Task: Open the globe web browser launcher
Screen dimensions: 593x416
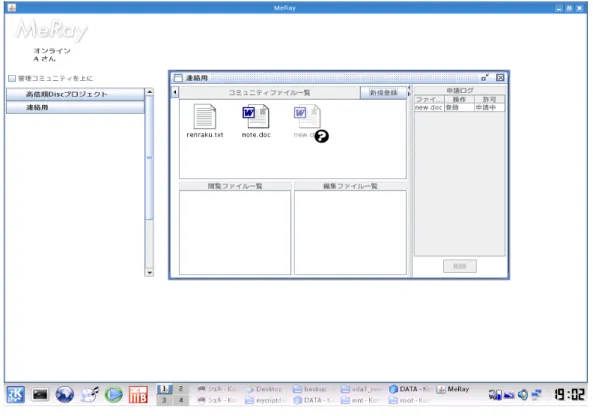Action: click(65, 394)
